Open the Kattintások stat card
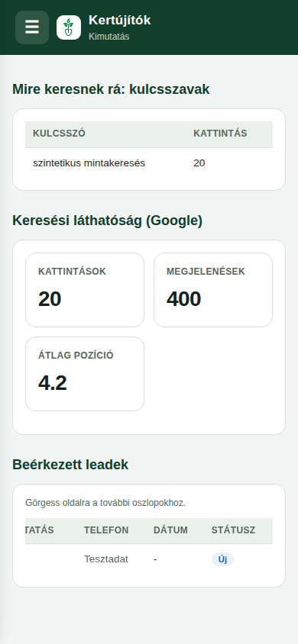Image resolution: width=298 pixels, height=644 pixels. click(85, 290)
